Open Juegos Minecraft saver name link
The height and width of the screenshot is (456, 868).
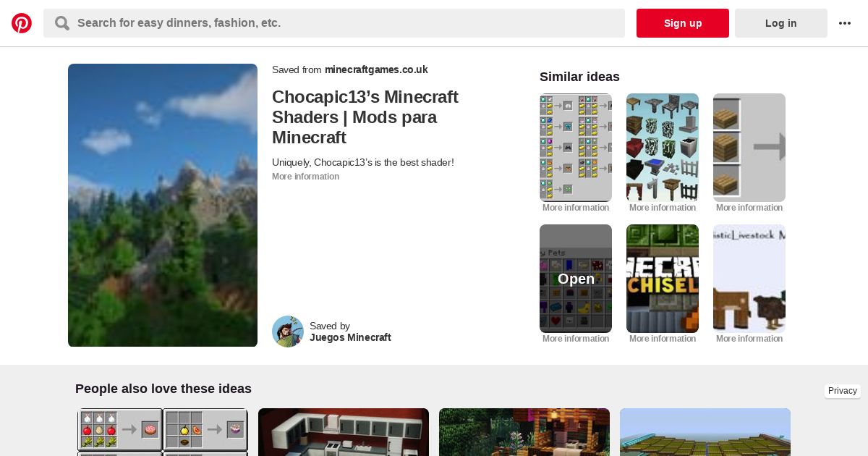click(x=350, y=337)
